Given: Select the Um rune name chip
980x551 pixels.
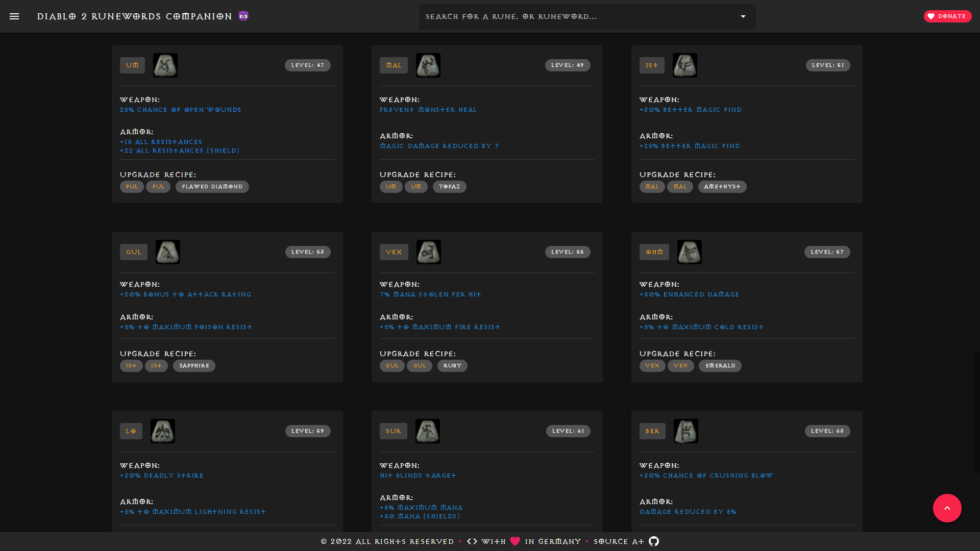Looking at the screenshot, I should [x=132, y=65].
